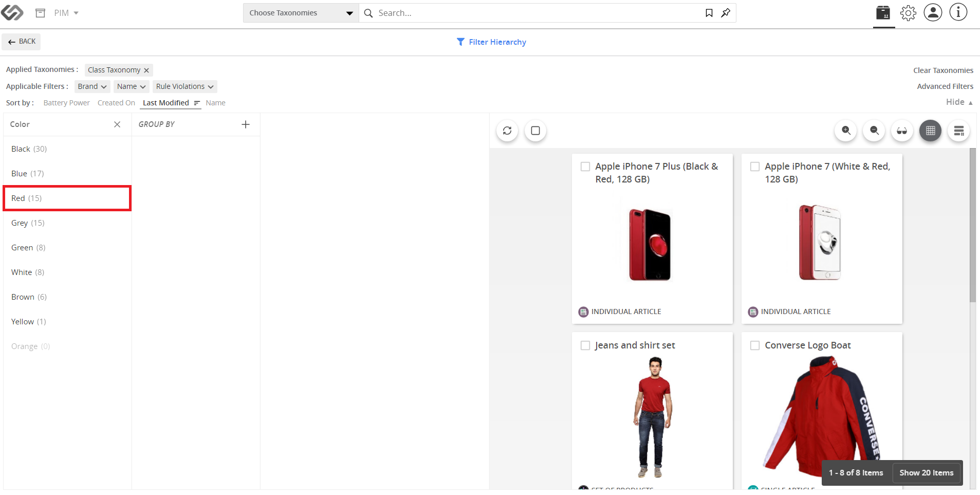The image size is (980, 495).
Task: Remove Class Taxonomy tag
Action: pos(146,70)
